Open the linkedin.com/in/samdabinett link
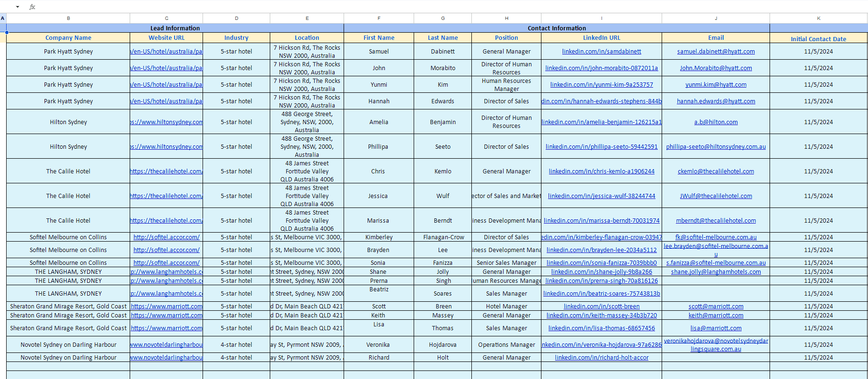868x379 pixels. [602, 52]
